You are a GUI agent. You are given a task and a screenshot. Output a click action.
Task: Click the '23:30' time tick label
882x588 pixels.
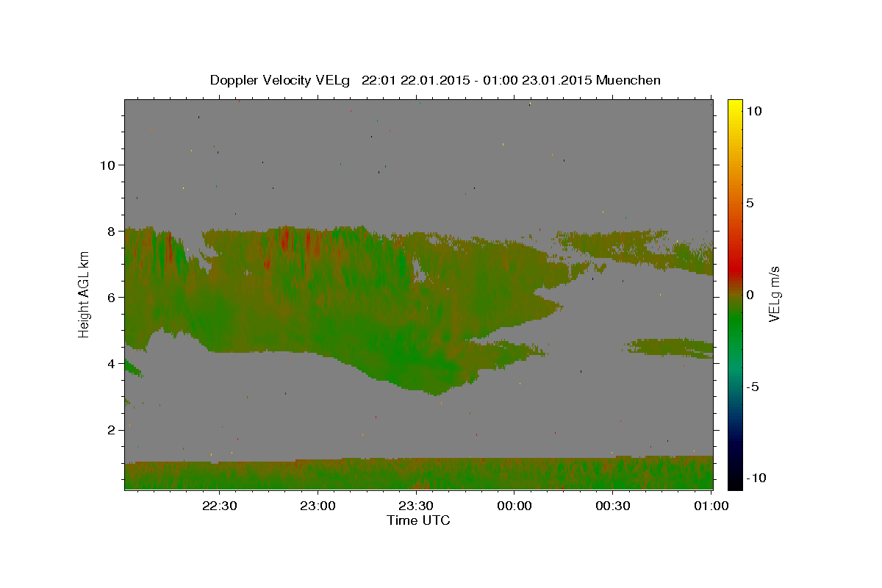416,506
